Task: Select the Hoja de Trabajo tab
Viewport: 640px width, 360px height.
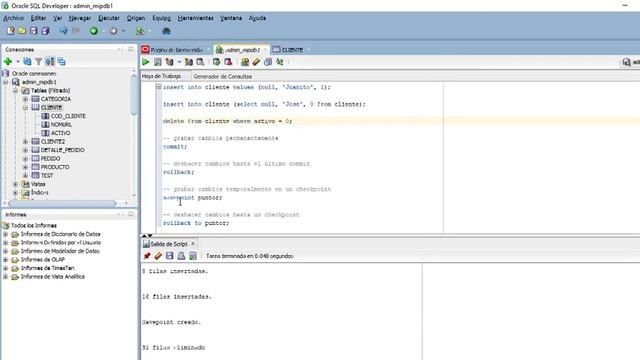Action: point(162,76)
